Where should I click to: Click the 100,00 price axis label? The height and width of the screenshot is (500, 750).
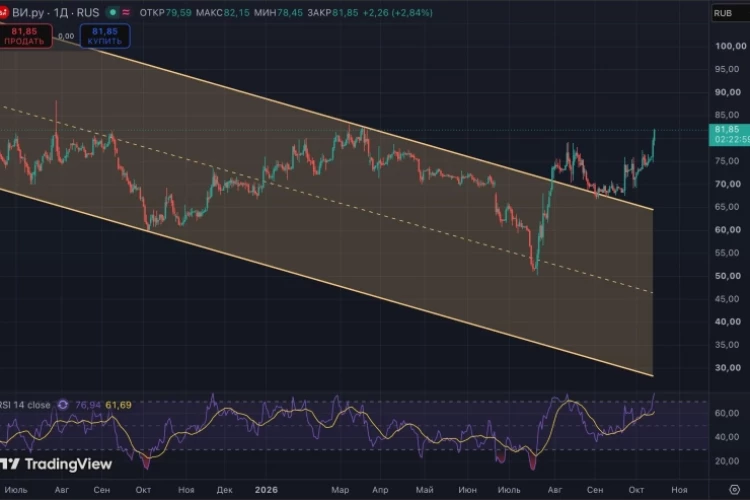click(730, 46)
